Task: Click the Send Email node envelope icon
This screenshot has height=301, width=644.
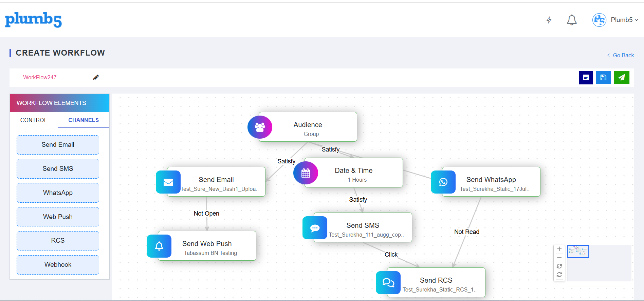Action: [168, 182]
